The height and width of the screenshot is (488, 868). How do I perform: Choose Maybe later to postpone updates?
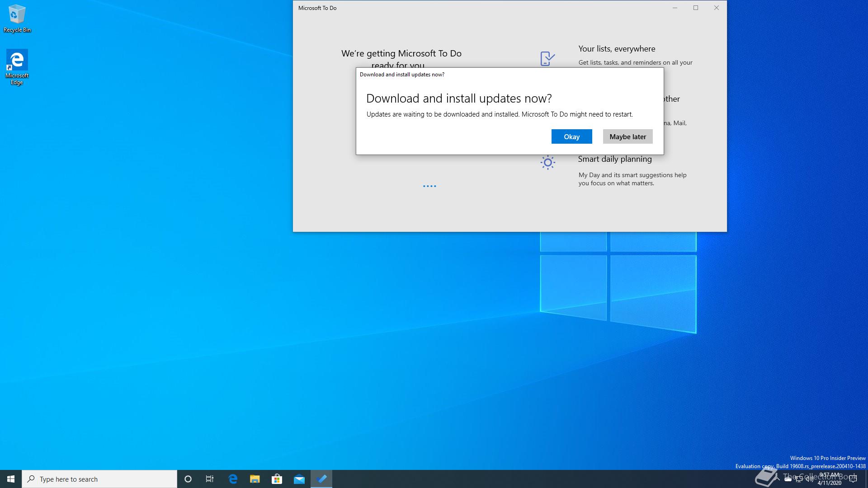(627, 136)
